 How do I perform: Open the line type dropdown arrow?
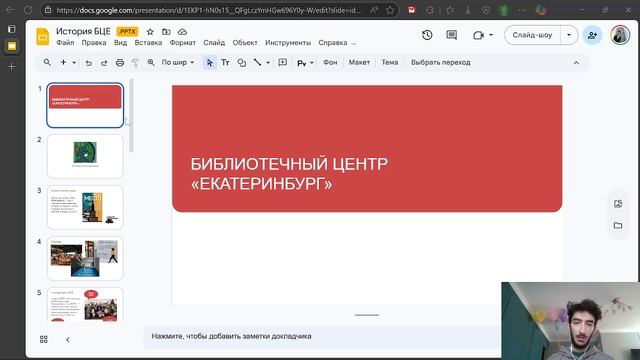pos(268,62)
